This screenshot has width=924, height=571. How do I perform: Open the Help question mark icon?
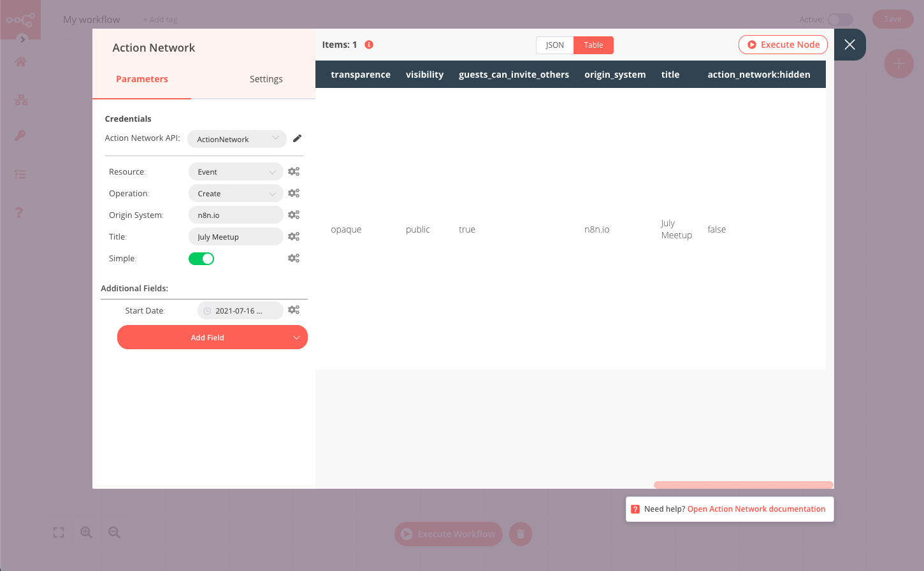coord(20,212)
